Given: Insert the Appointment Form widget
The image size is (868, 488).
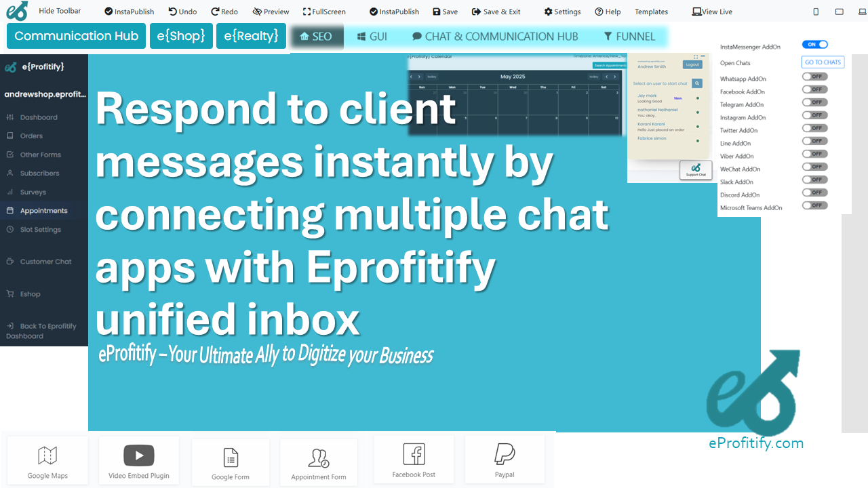Looking at the screenshot, I should [319, 462].
